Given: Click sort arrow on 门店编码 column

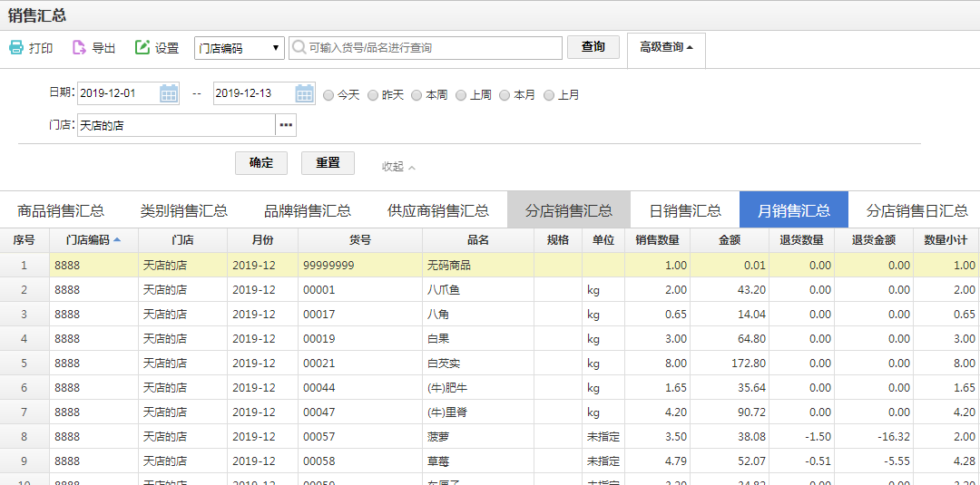Looking at the screenshot, I should [x=117, y=239].
